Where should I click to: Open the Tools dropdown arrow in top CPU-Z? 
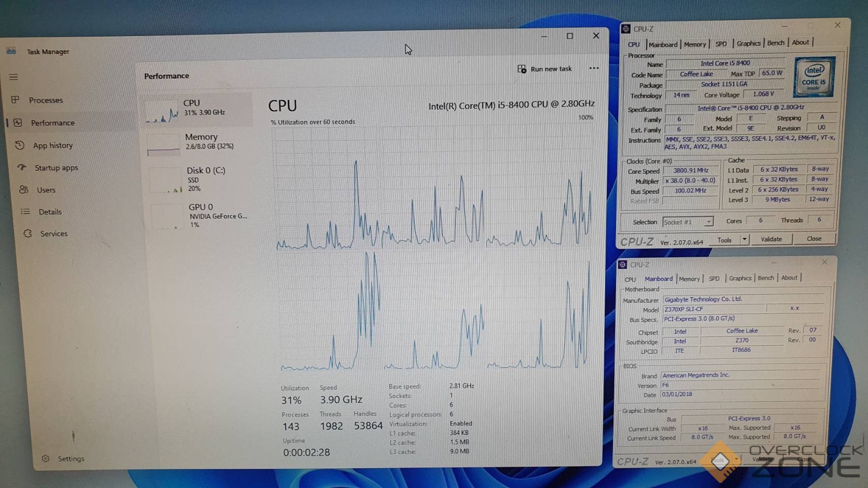[744, 239]
